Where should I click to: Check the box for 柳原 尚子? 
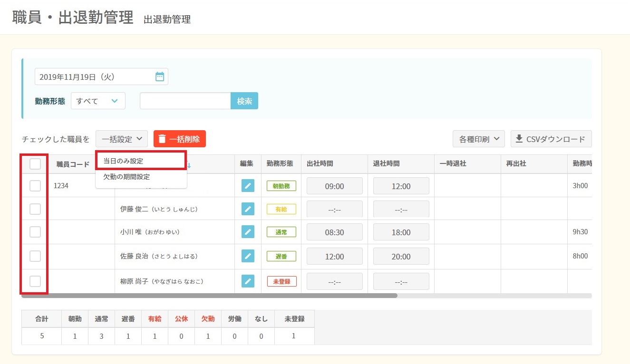(35, 281)
